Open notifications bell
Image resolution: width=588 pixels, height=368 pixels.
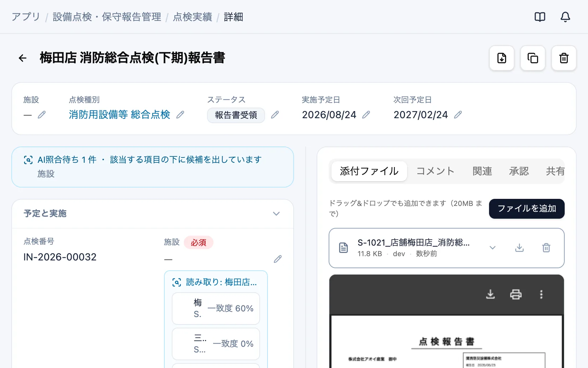click(565, 17)
